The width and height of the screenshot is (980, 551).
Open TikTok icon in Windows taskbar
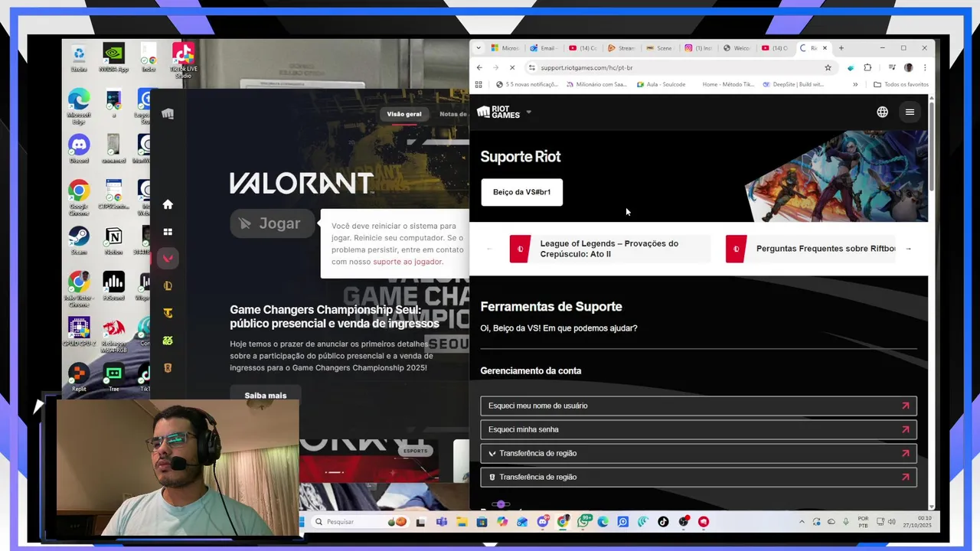click(x=663, y=522)
